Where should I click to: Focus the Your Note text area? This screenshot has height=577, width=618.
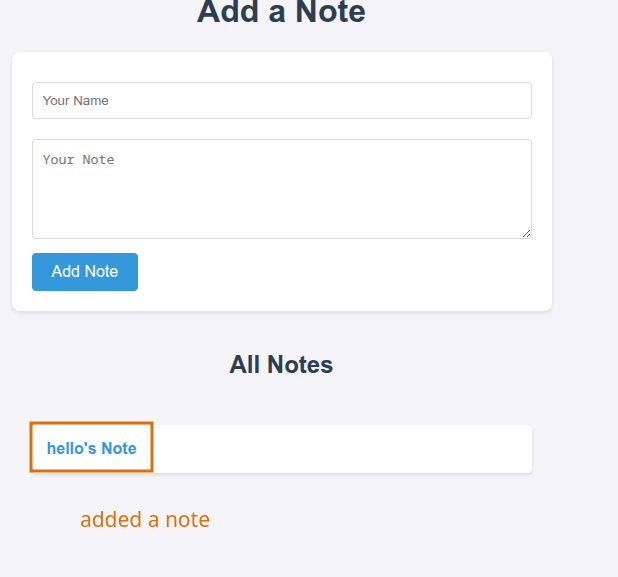pyautogui.click(x=281, y=189)
